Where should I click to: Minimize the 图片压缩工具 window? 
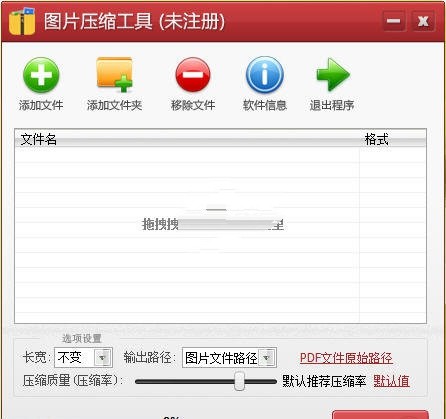pos(394,21)
